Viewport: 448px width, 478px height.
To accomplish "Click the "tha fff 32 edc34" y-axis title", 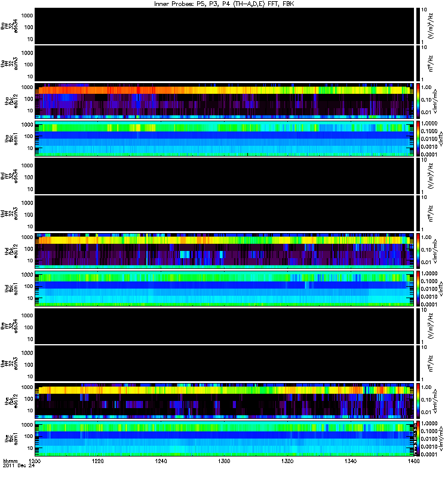I will (x=10, y=26).
